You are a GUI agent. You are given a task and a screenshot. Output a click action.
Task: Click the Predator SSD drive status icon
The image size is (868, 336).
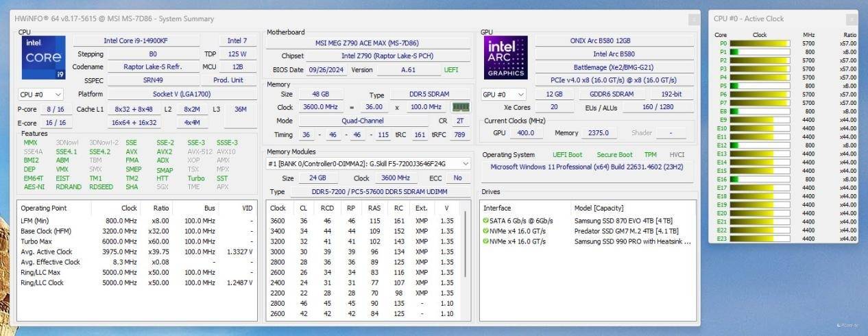click(x=485, y=231)
